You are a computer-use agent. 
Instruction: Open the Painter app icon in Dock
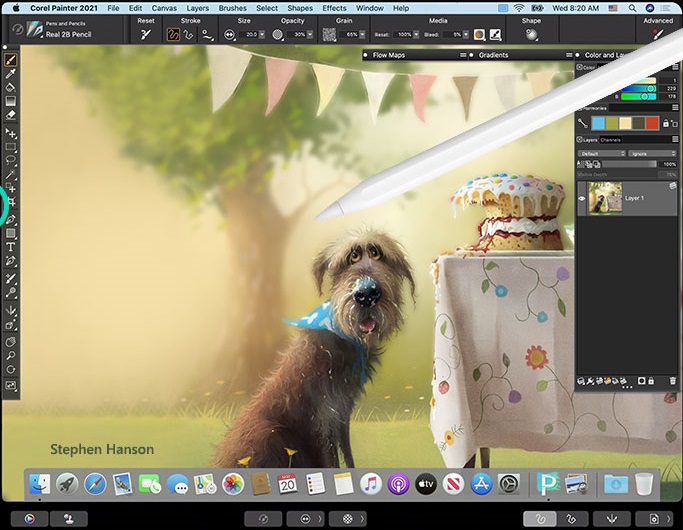[x=548, y=483]
